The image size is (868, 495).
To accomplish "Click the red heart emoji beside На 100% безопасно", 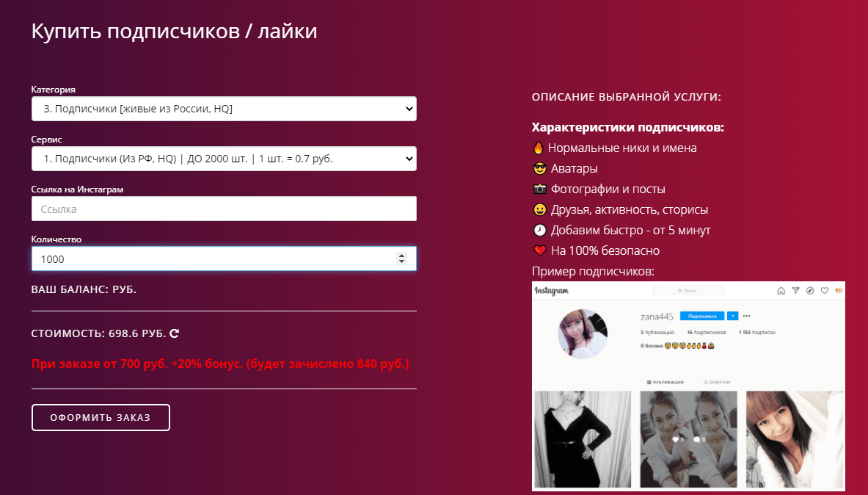I will click(x=540, y=250).
